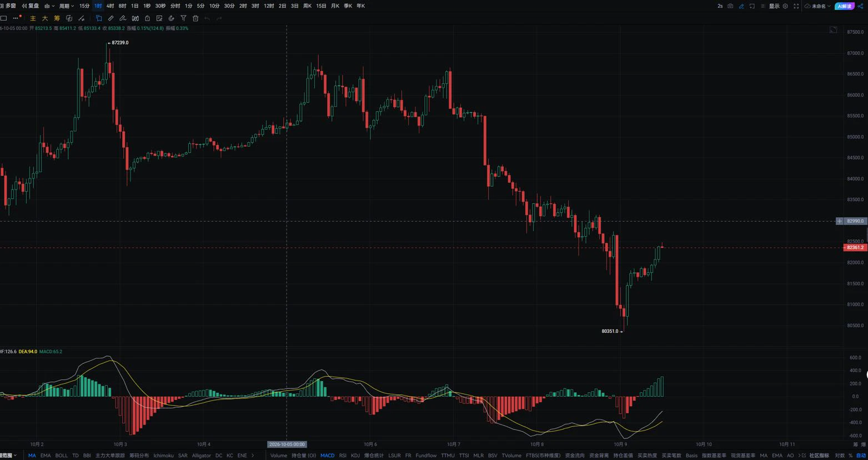Click the 82361.2 current price label
868x460 pixels.
click(x=855, y=247)
